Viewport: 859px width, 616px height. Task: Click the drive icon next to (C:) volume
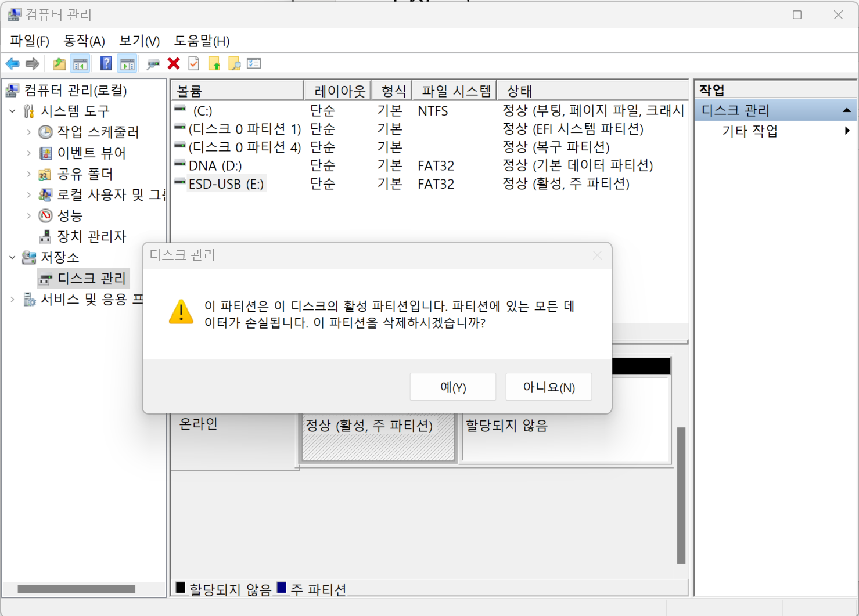click(x=179, y=109)
